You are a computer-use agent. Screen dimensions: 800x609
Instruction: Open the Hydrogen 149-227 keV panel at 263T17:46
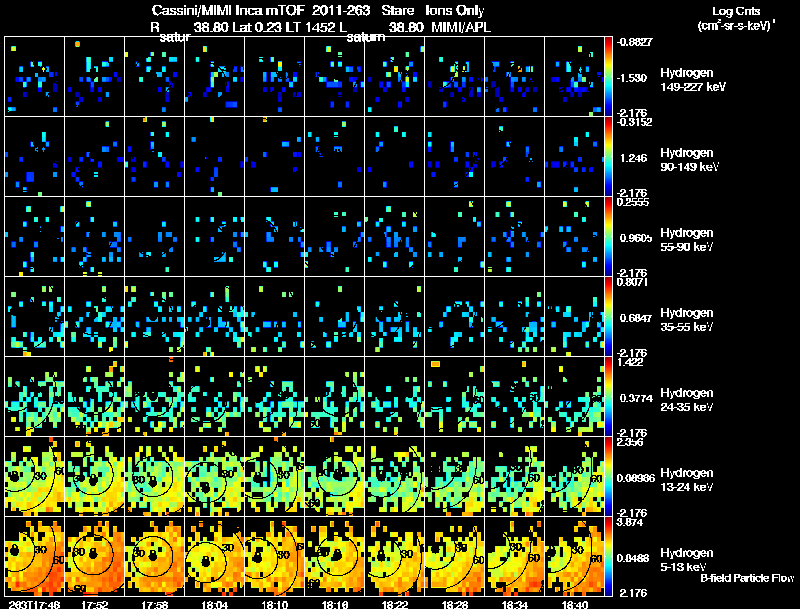34,77
